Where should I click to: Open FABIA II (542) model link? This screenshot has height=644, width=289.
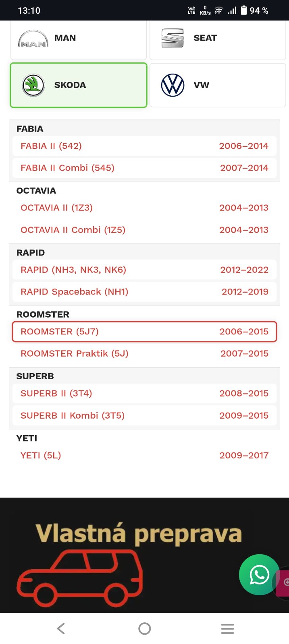pyautogui.click(x=52, y=146)
